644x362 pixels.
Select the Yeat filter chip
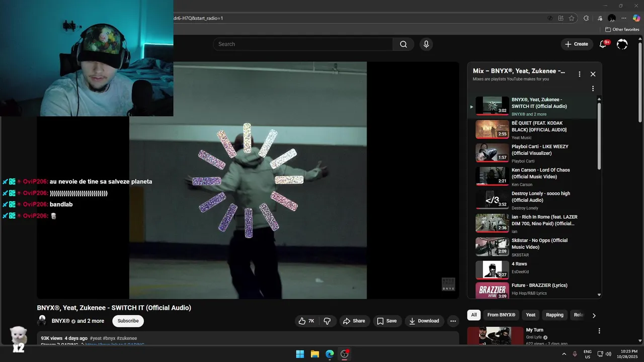(531, 315)
